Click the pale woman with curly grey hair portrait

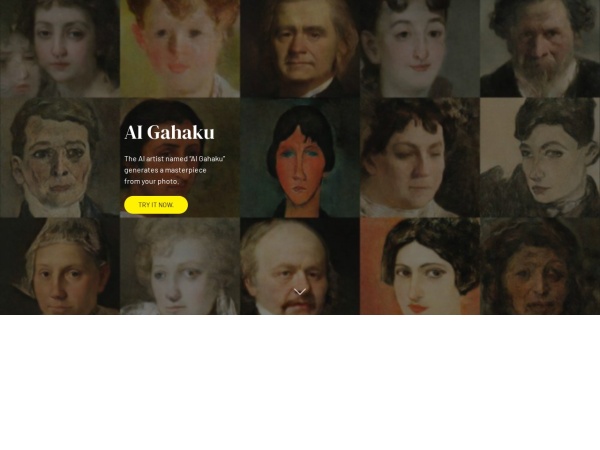(x=180, y=266)
